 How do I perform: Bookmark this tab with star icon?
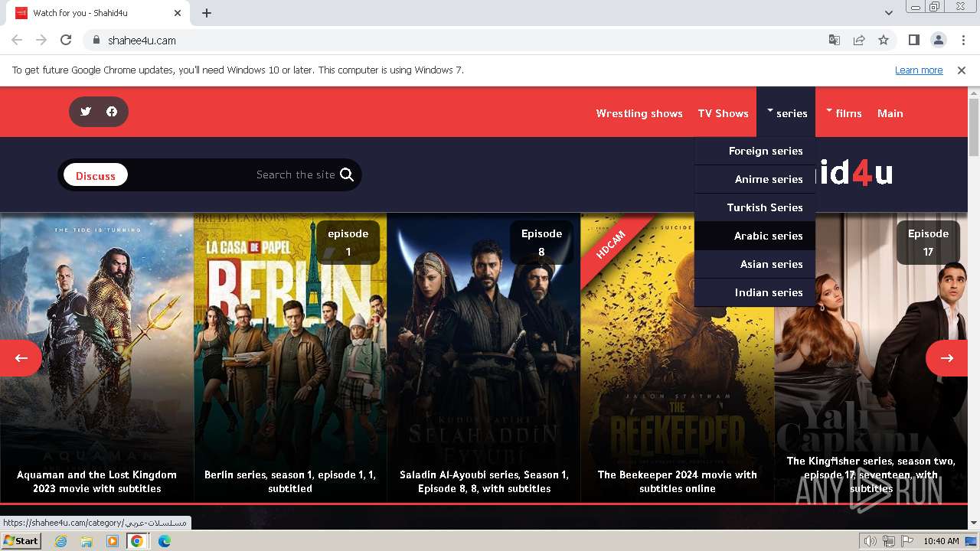(884, 40)
